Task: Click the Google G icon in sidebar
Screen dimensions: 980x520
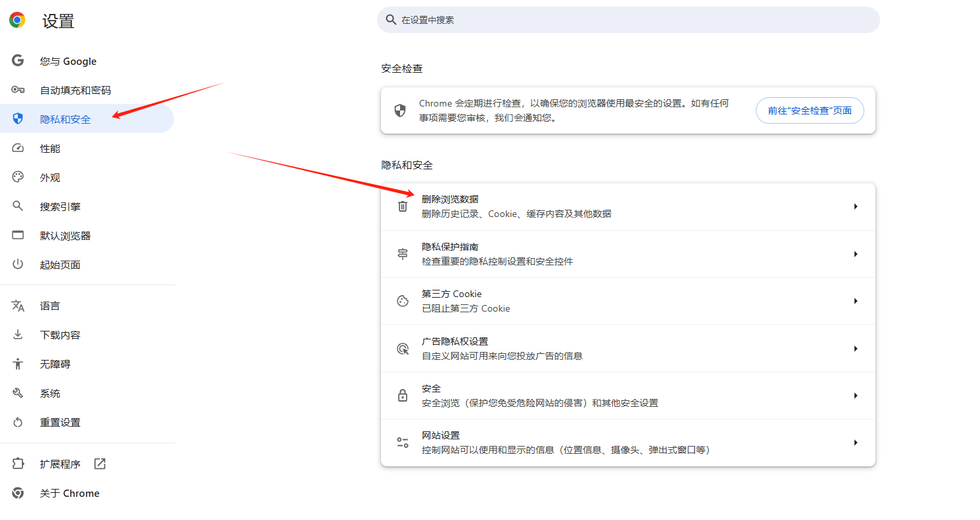Action: pyautogui.click(x=18, y=61)
